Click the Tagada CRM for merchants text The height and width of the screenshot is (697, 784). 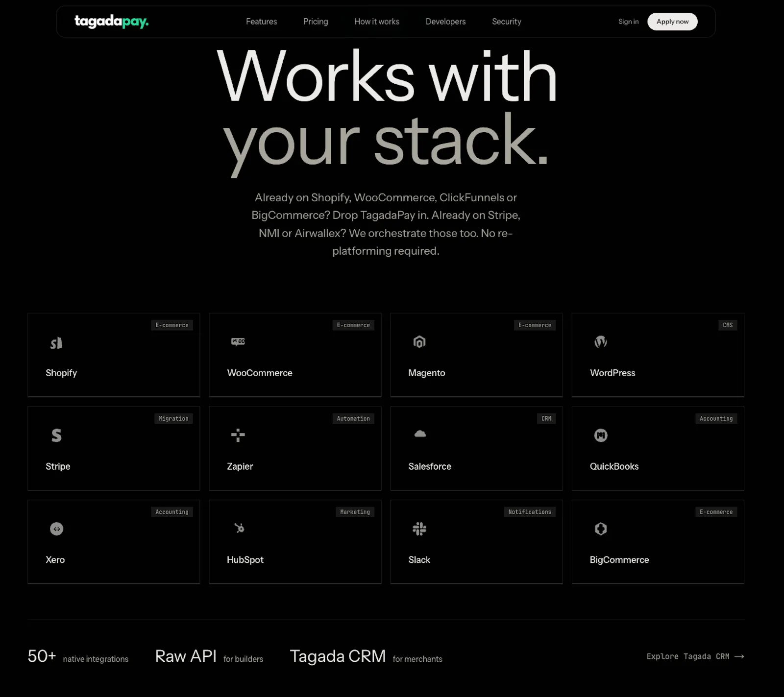pyautogui.click(x=366, y=656)
